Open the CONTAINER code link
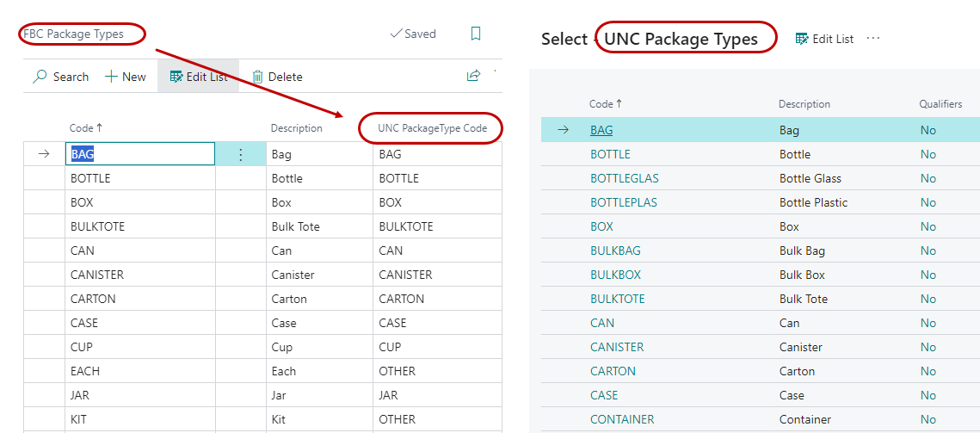This screenshot has height=433, width=980. click(621, 419)
